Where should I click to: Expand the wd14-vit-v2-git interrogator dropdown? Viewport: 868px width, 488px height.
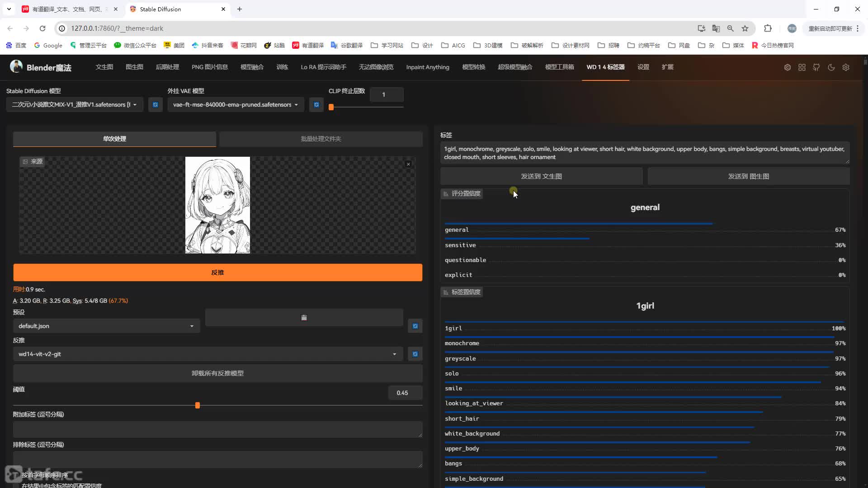click(x=208, y=354)
